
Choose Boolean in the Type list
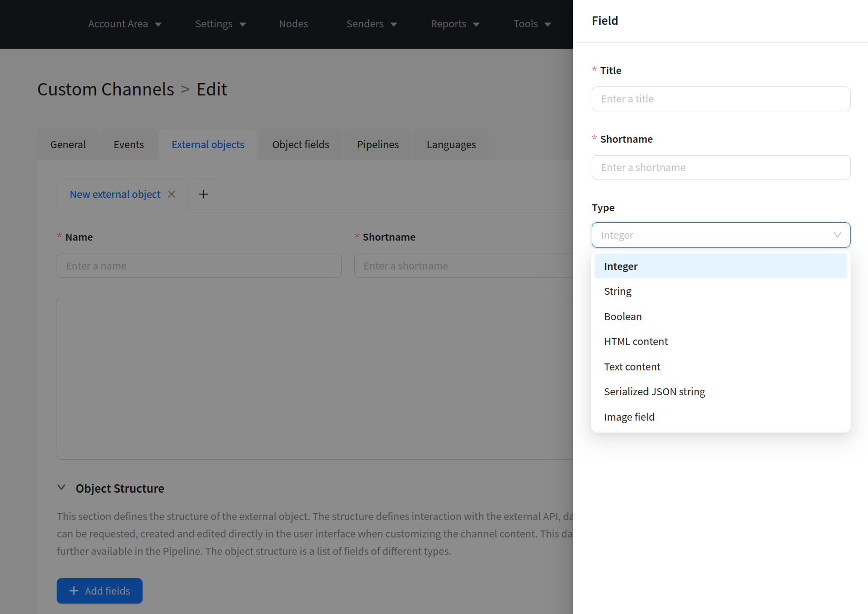tap(721, 317)
